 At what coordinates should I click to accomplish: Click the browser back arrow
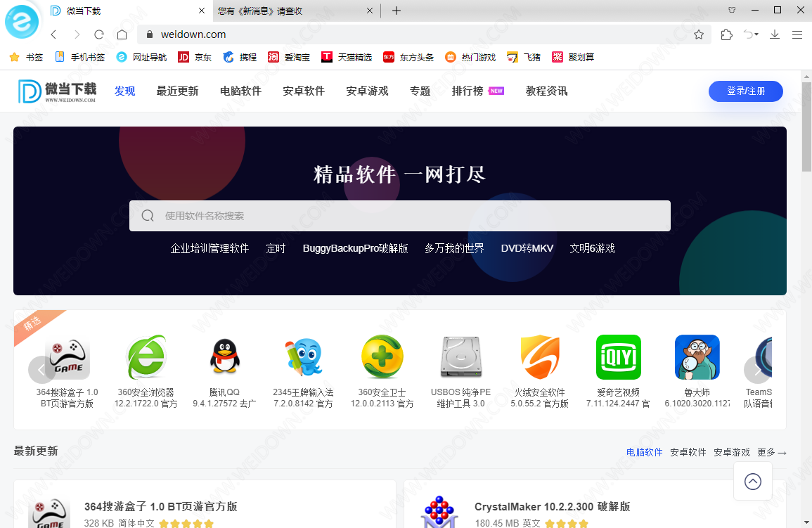click(53, 34)
